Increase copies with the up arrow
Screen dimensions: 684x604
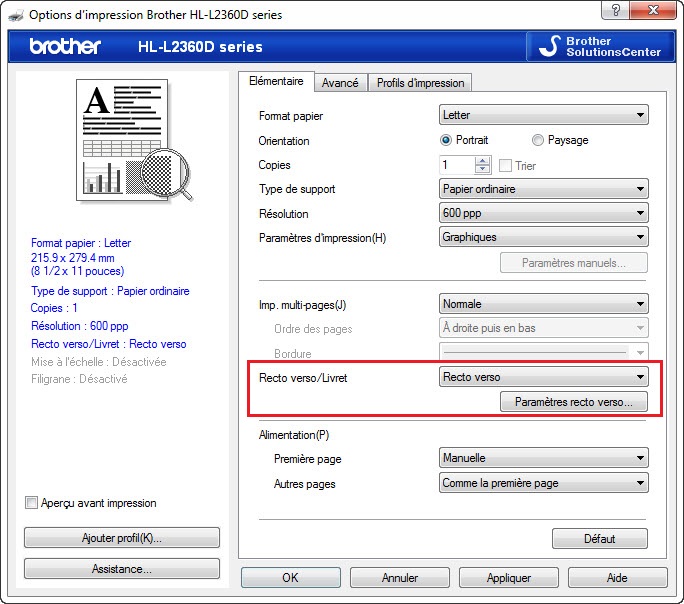pos(484,161)
